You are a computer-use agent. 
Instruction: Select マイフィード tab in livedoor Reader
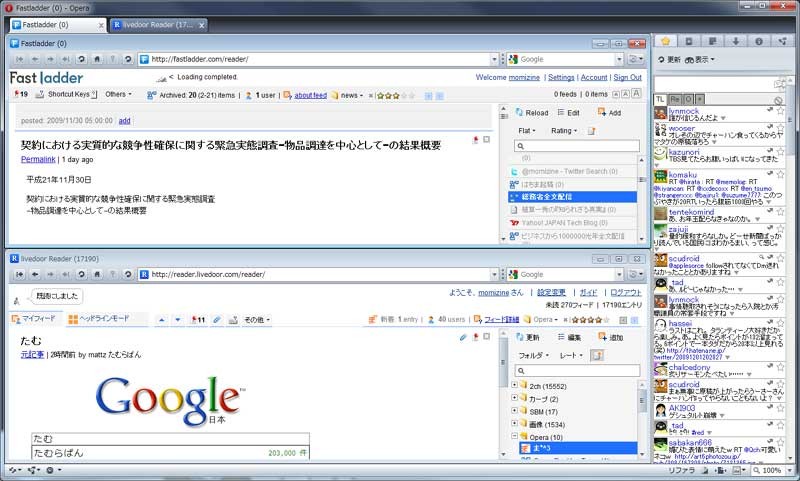34,319
